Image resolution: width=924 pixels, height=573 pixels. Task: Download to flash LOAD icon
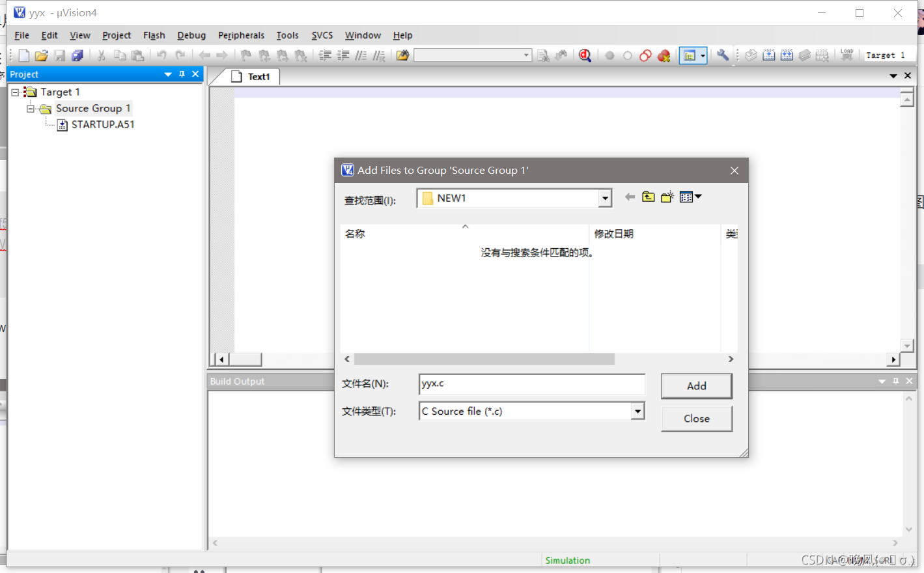[847, 56]
